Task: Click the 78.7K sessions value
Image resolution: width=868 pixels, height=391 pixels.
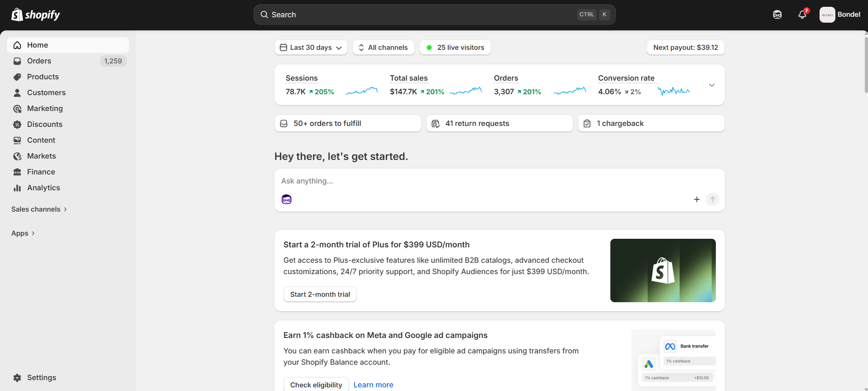Action: [x=296, y=92]
